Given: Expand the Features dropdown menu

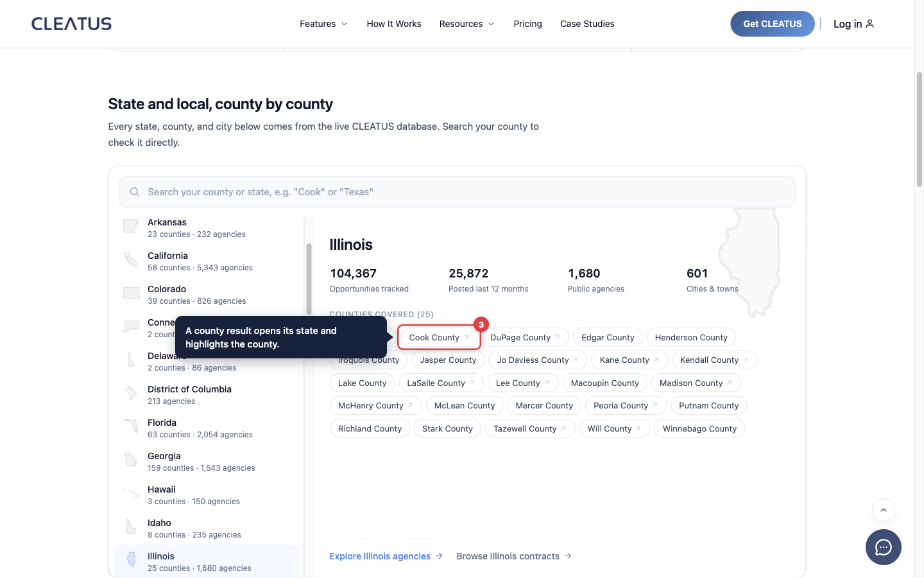Looking at the screenshot, I should pos(323,24).
